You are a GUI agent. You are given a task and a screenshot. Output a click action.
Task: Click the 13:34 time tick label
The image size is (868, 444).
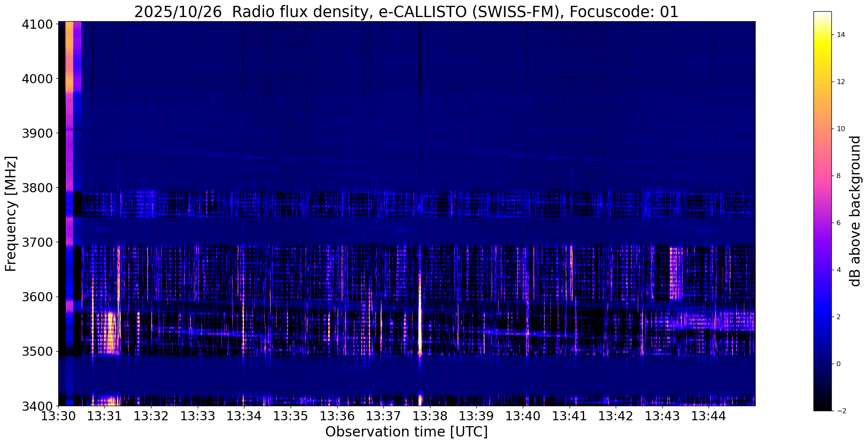click(244, 416)
